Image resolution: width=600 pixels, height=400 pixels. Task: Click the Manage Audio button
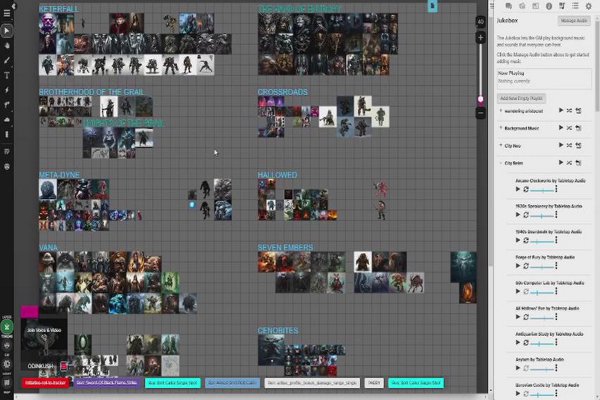tap(574, 21)
